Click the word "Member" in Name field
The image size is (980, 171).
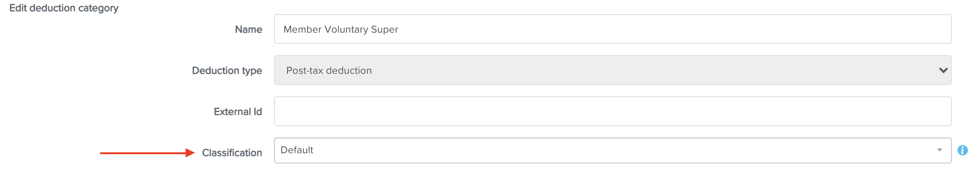pos(303,29)
